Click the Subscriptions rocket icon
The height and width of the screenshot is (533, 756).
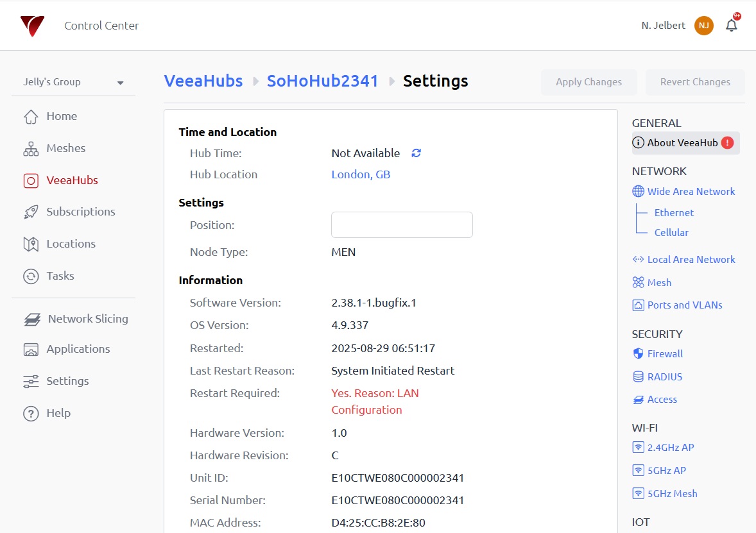(x=31, y=212)
